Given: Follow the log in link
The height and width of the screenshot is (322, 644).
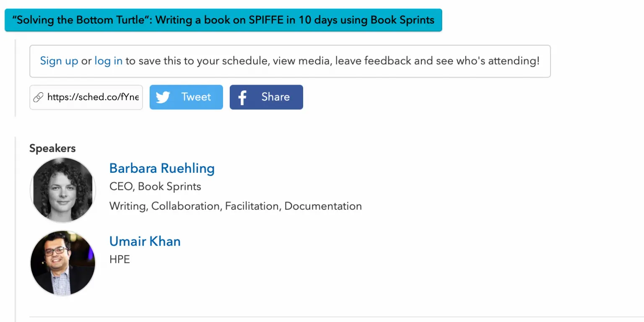Looking at the screenshot, I should click(x=109, y=61).
